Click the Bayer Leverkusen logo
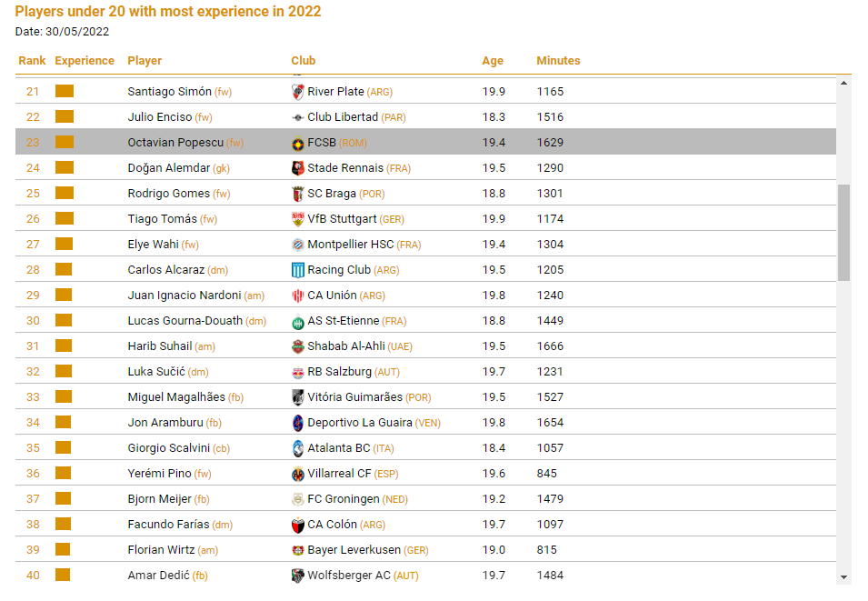The image size is (868, 601). 298,551
